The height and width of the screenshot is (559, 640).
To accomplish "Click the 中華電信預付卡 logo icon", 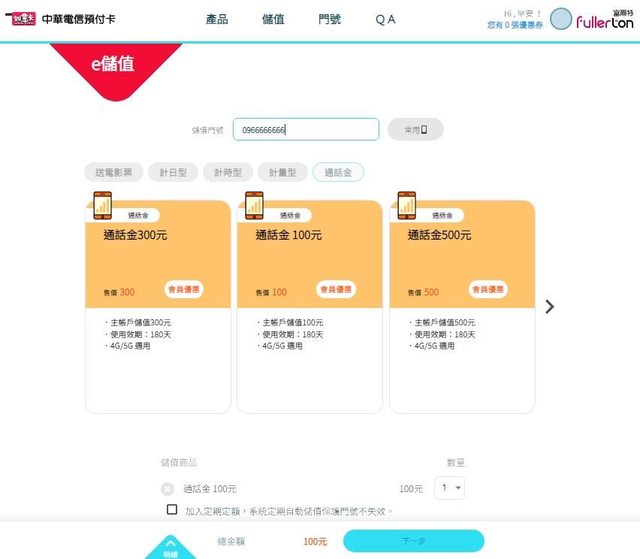I will pyautogui.click(x=20, y=19).
